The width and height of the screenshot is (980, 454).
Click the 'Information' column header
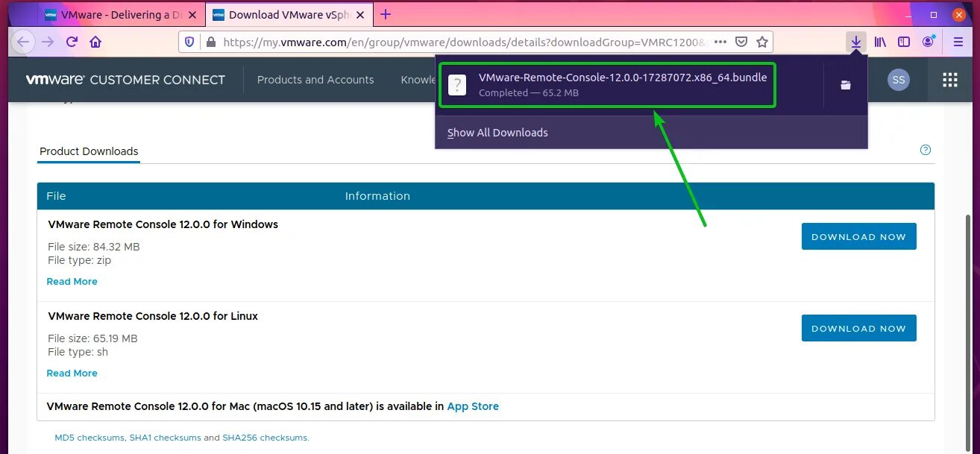(x=377, y=196)
